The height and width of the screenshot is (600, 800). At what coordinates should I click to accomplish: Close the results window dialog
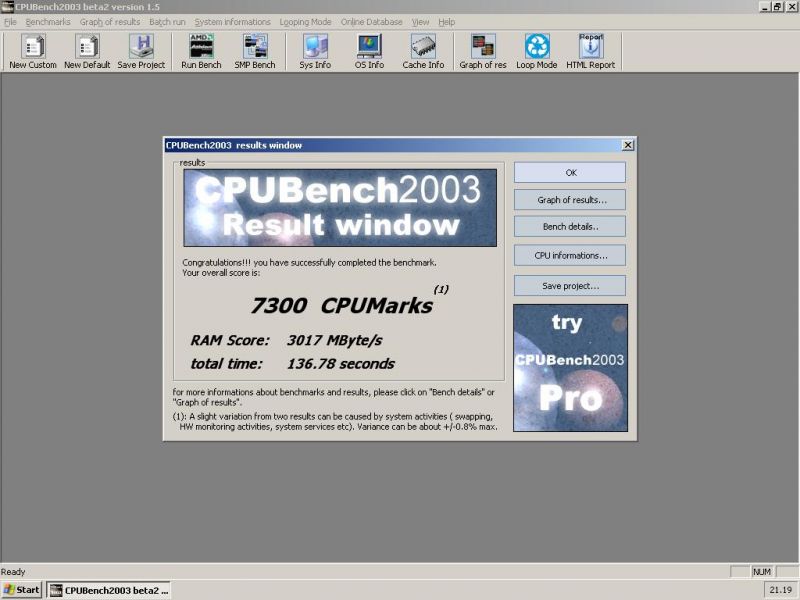628,145
